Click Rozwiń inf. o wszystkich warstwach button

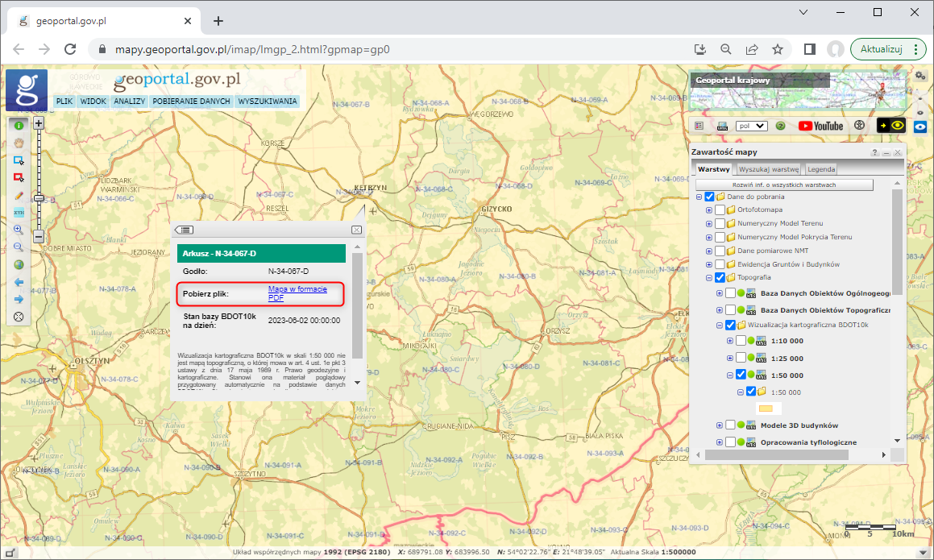784,184
